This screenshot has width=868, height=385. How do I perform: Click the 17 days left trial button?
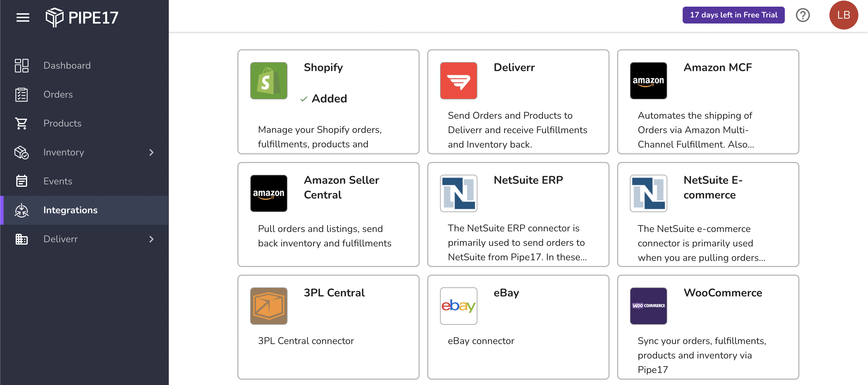pyautogui.click(x=733, y=15)
